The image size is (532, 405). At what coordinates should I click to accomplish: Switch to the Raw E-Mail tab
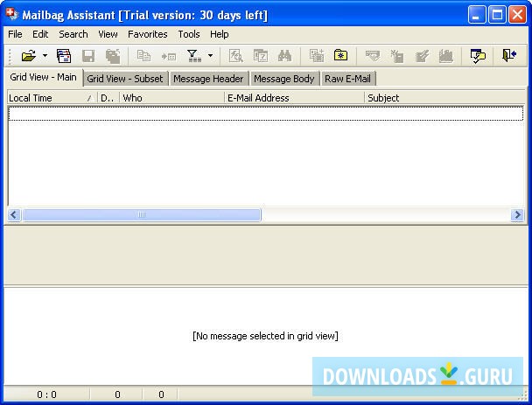(x=347, y=79)
